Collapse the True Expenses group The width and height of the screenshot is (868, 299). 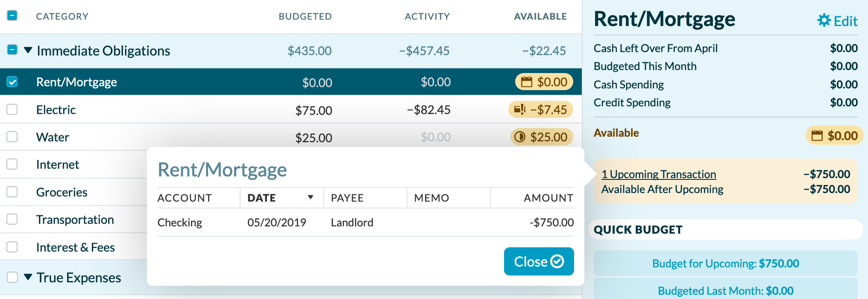27,277
